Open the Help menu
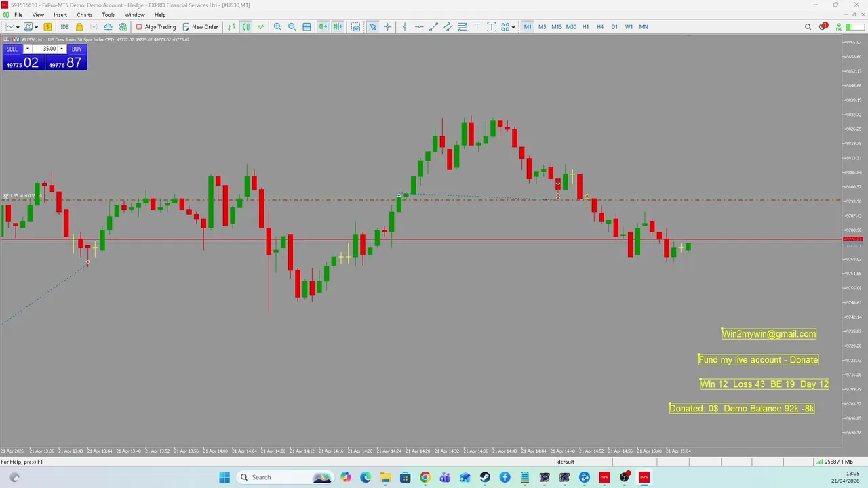 coord(160,15)
